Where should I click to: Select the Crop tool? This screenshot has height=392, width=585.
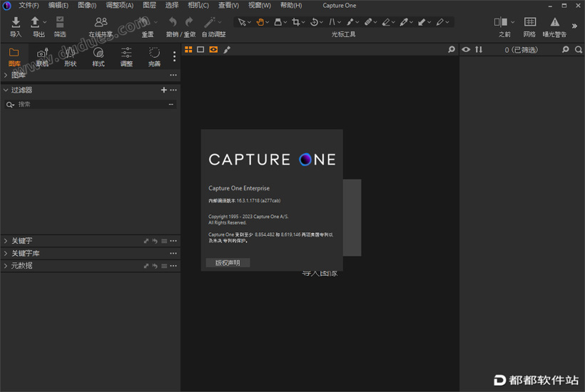[296, 22]
